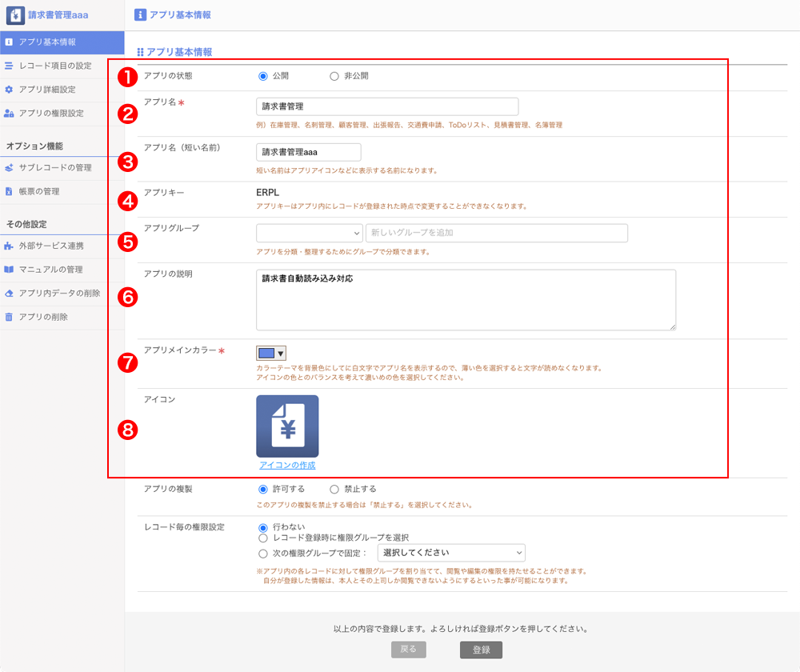
Task: Click the 請求書管理aaa app title link
Action: [x=58, y=15]
